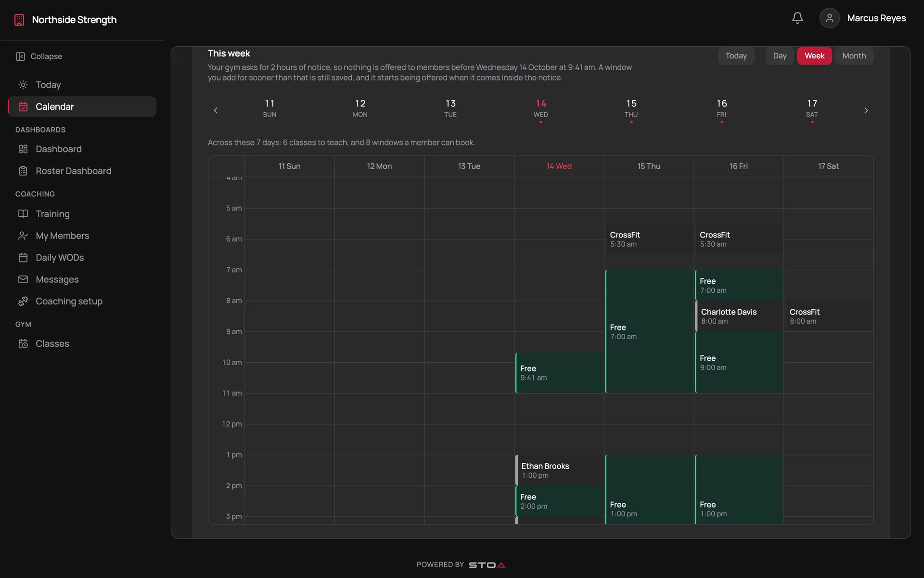Click the Training book icon
The image size is (924, 578).
click(23, 213)
